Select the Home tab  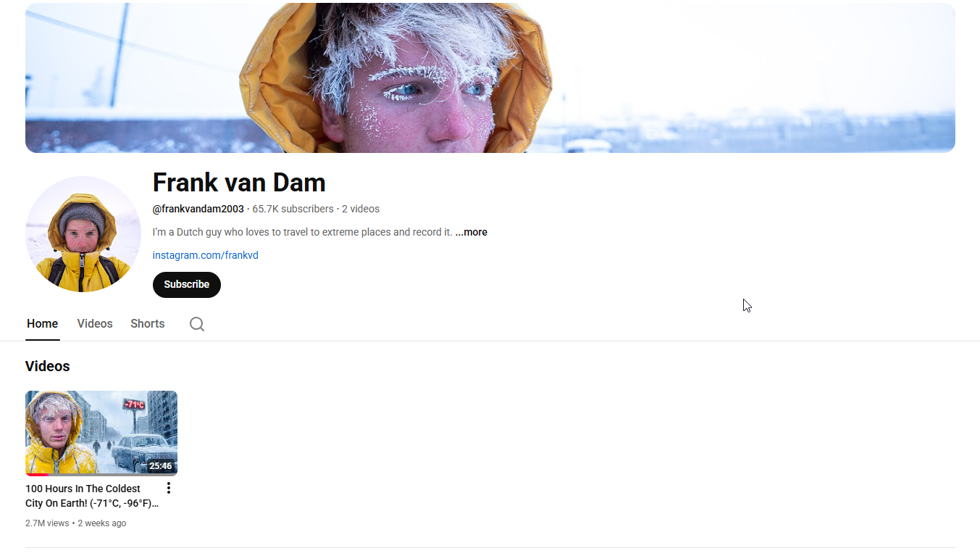tap(42, 324)
